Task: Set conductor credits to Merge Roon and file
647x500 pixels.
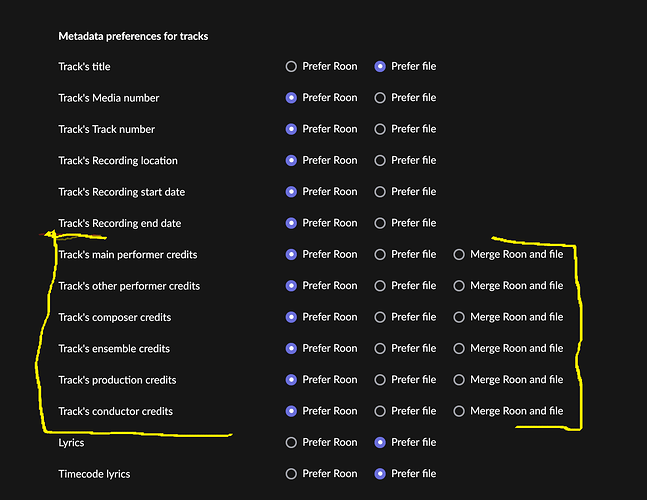Action: pos(459,411)
